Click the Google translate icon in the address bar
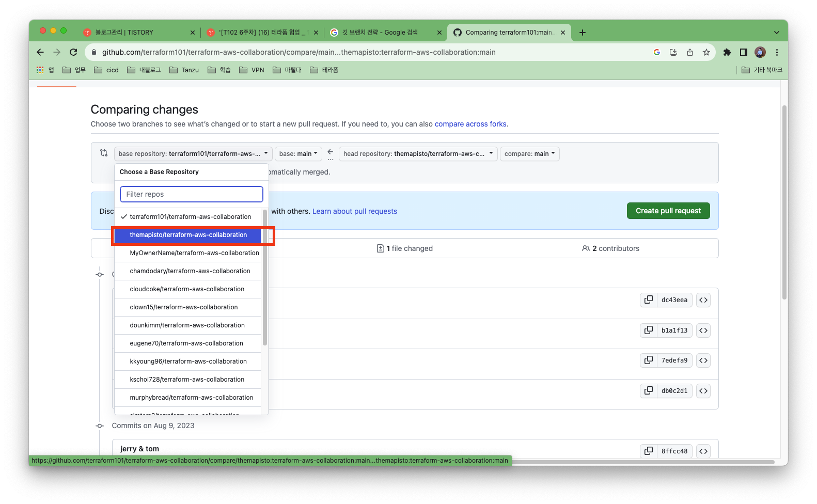The height and width of the screenshot is (504, 817). point(657,52)
